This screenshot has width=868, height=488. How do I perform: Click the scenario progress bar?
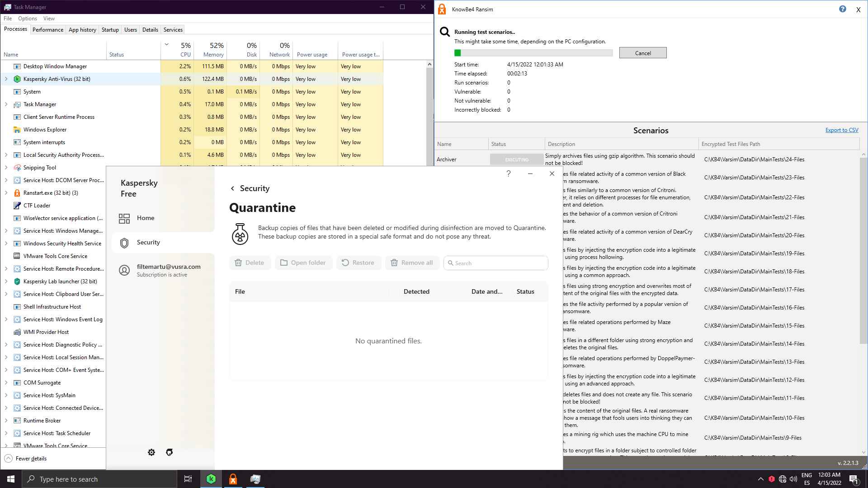[x=533, y=53]
